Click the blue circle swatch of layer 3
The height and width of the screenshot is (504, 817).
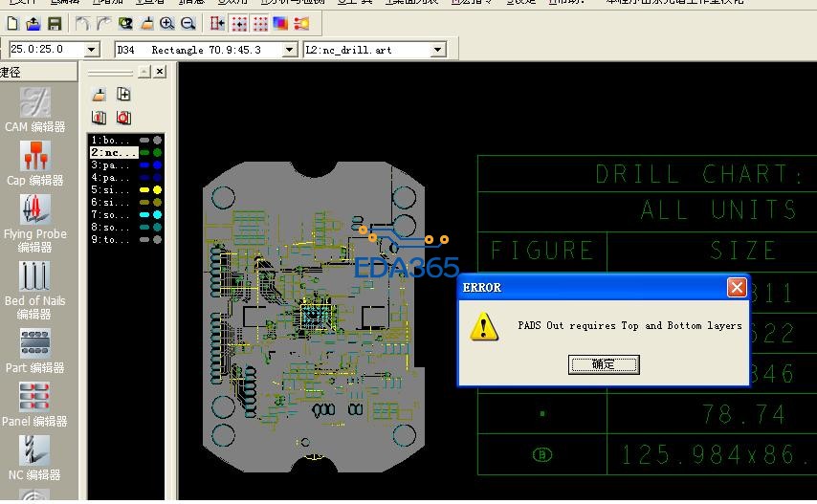pos(157,165)
